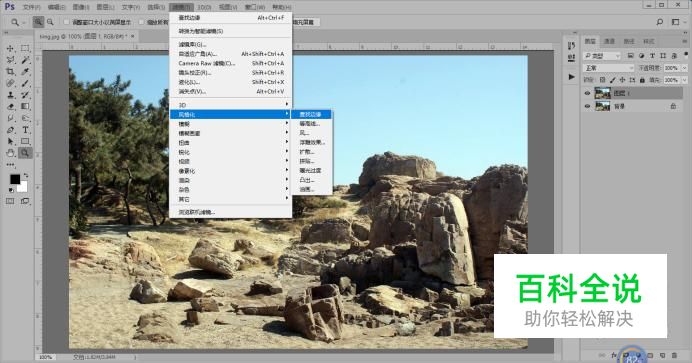Open the fill 100% dropdown arrow
This screenshot has height=363, width=692.
pyautogui.click(x=684, y=80)
